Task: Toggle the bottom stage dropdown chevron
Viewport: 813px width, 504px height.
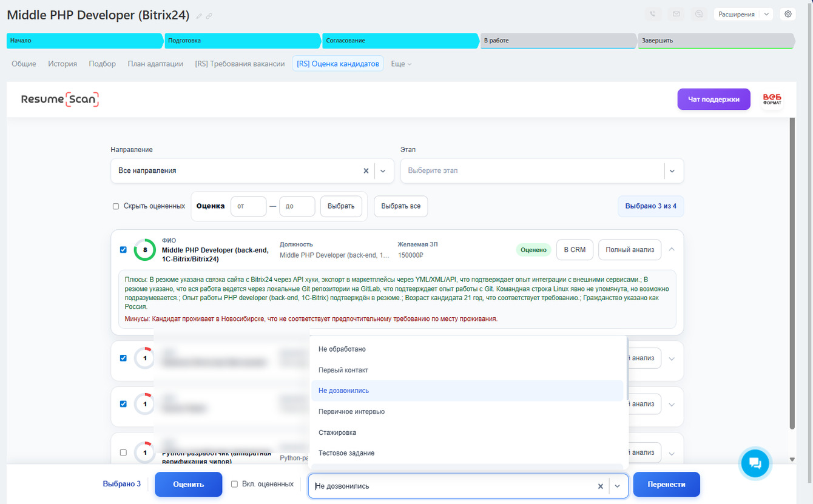Action: (618, 486)
